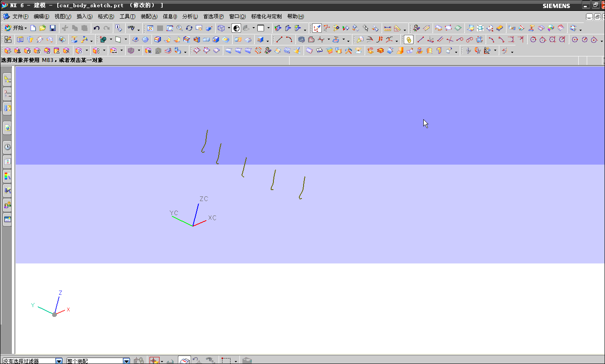Viewport: 605px width, 364px height.
Task: Toggle the highlighted view icon in the bottom bar
Action: tap(184, 360)
